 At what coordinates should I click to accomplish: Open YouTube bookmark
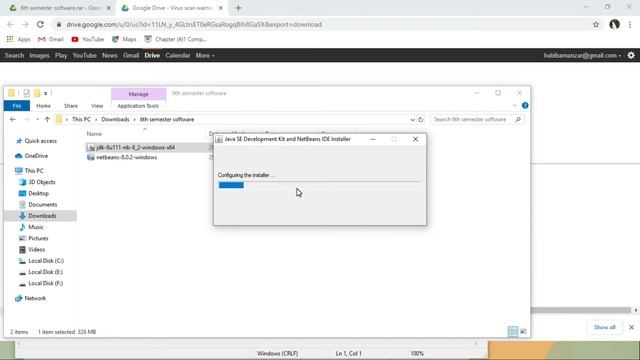(x=88, y=39)
